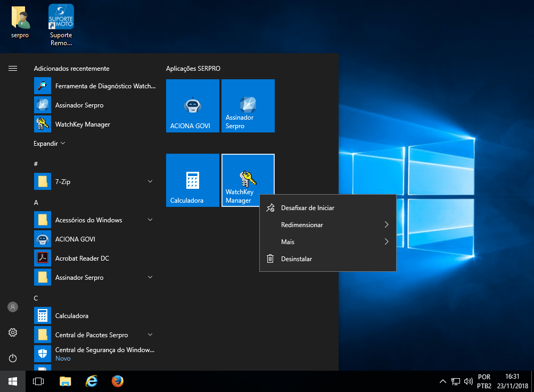The width and height of the screenshot is (534, 392).
Task: Open the ACIONA GOVI robot tile
Action: point(192,106)
